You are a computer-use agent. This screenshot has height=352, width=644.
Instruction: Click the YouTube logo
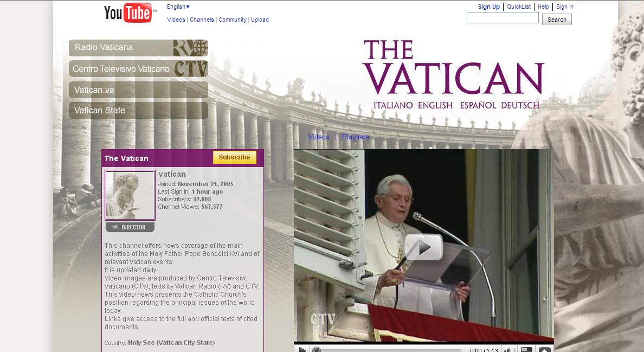tap(128, 12)
